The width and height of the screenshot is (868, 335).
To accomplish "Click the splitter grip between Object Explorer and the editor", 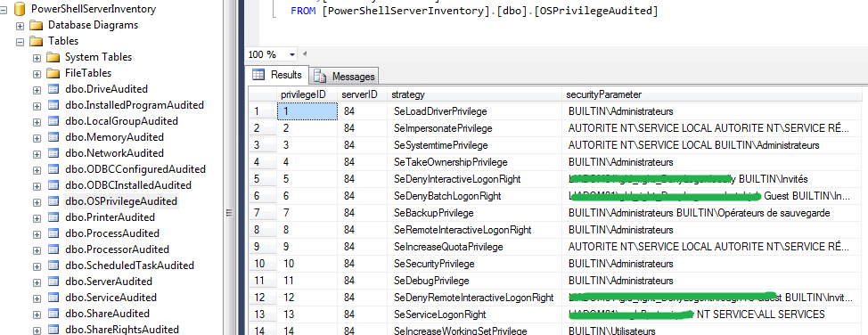I will pos(228,214).
